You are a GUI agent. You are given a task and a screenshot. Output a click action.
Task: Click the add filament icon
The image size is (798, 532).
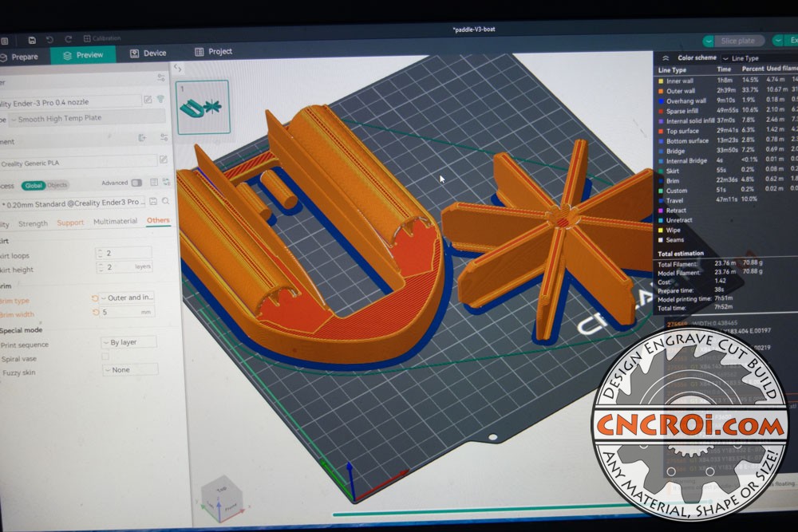pos(142,138)
